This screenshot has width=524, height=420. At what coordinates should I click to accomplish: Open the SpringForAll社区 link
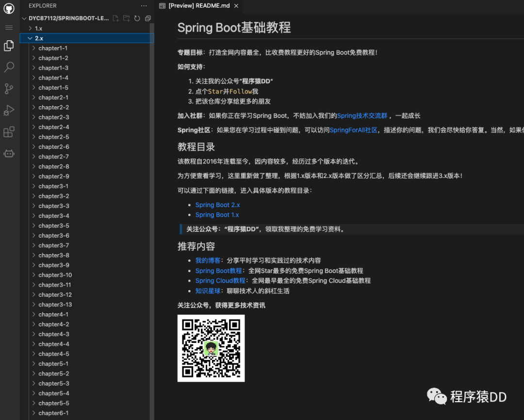[x=353, y=130]
